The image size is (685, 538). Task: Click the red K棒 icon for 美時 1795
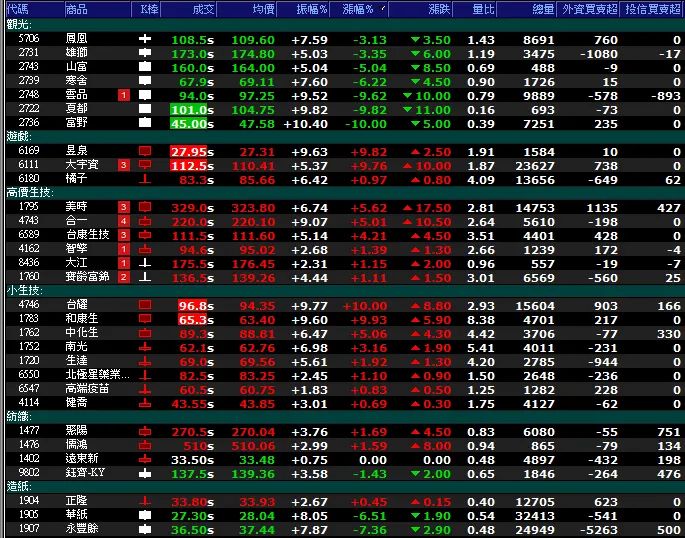(145, 207)
